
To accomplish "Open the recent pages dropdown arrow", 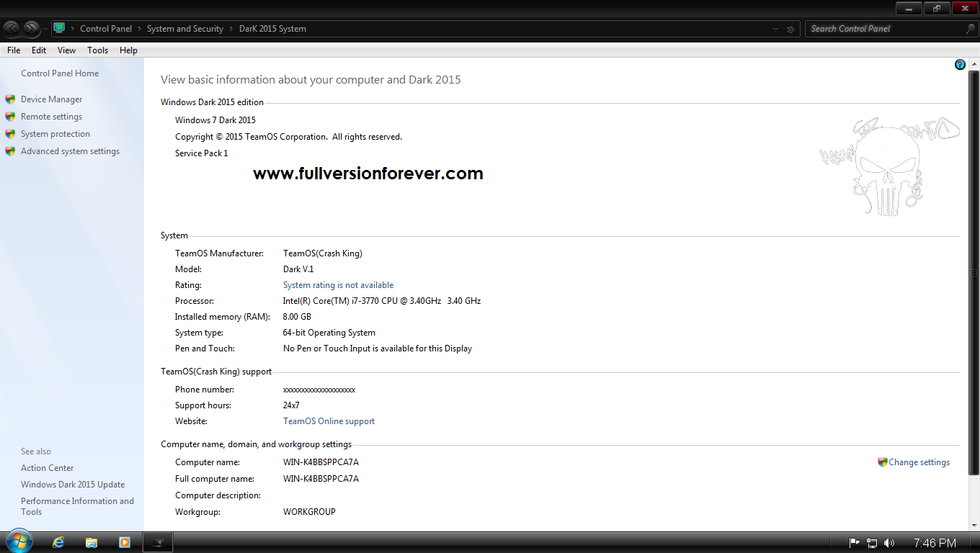I will (x=45, y=30).
